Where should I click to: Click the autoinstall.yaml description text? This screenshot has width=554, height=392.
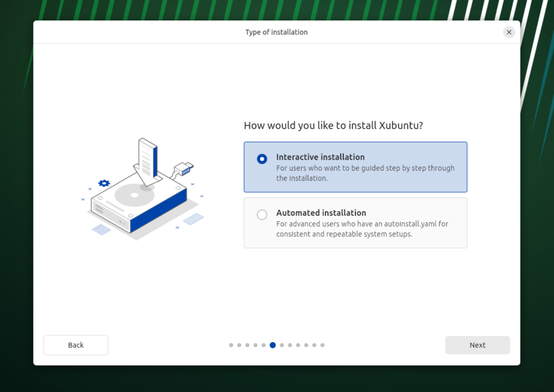362,229
